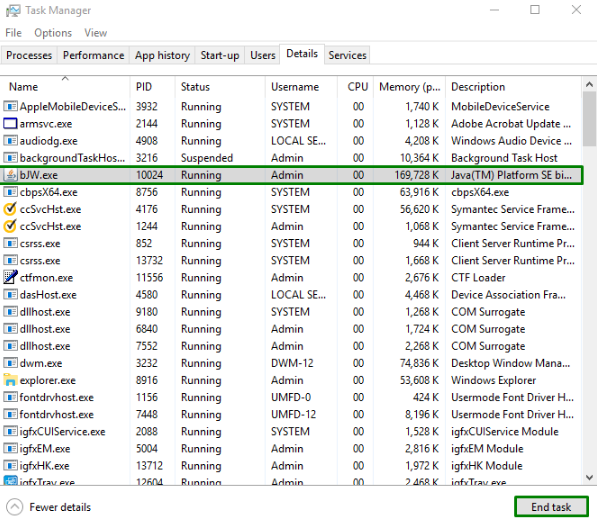Collapse view with Fewer details arrow
Screen dimensions: 597x527
point(14,507)
